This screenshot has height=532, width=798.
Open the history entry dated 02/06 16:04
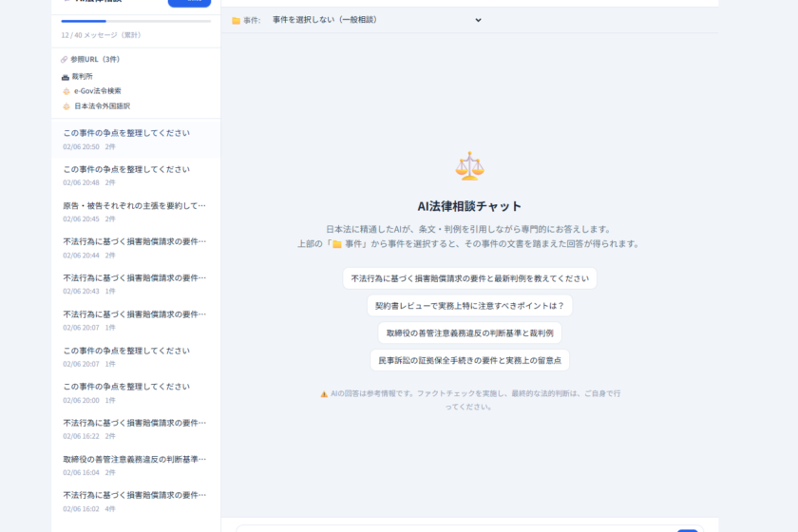tap(135, 465)
